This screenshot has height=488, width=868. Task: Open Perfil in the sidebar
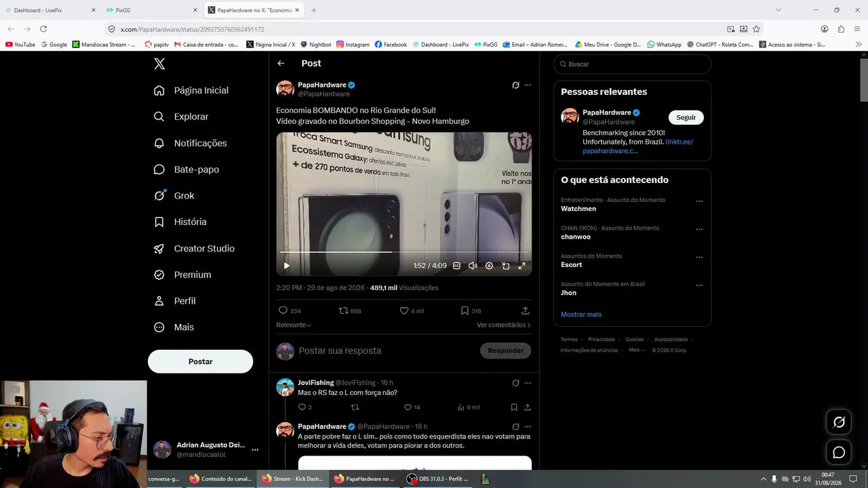(x=175, y=301)
